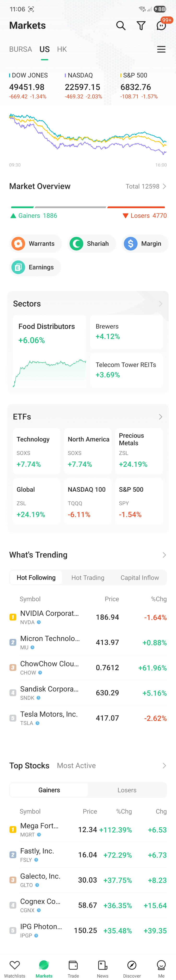The height and width of the screenshot is (980, 176).
Task: Expand What's Trending chevron
Action: pos(164,555)
